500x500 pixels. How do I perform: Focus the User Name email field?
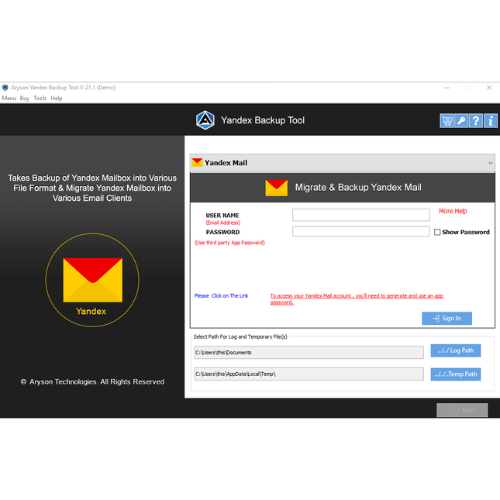coord(361,215)
